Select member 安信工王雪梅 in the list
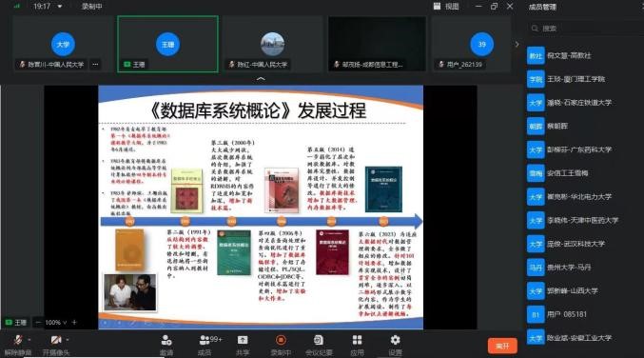 pyautogui.click(x=585, y=173)
